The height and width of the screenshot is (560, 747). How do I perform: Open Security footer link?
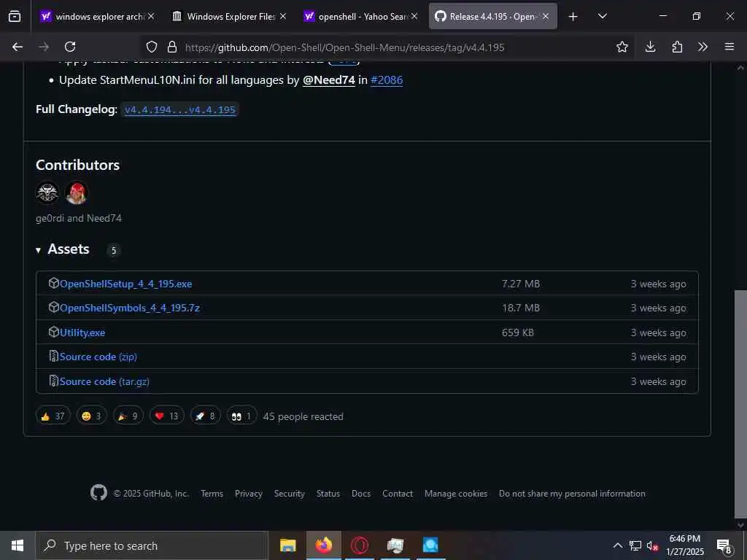point(289,494)
